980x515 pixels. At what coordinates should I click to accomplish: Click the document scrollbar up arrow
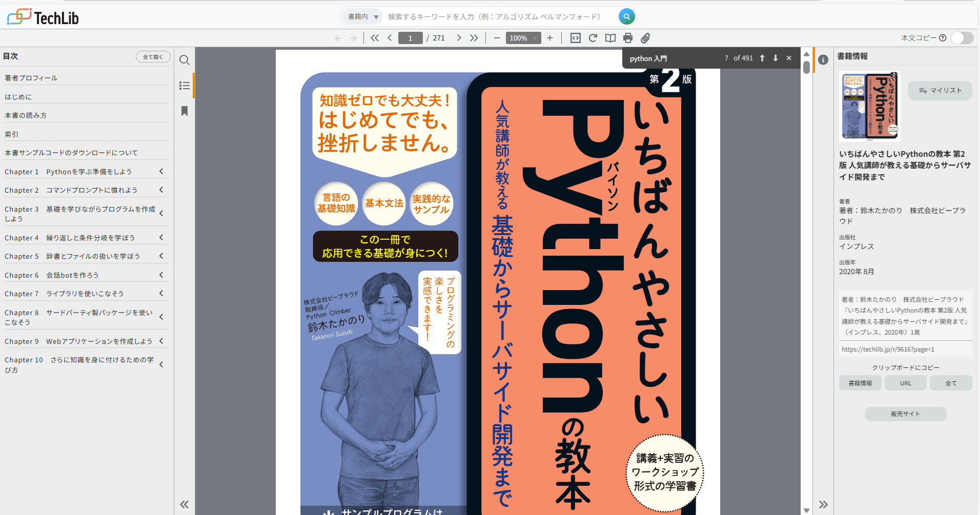point(807,54)
